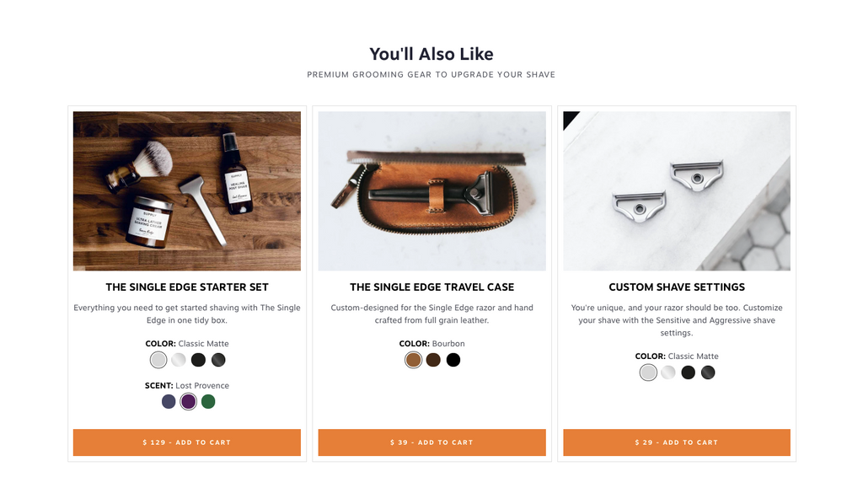Select the Bourbon color for Travel Case
This screenshot has width=863, height=504.
pos(413,360)
